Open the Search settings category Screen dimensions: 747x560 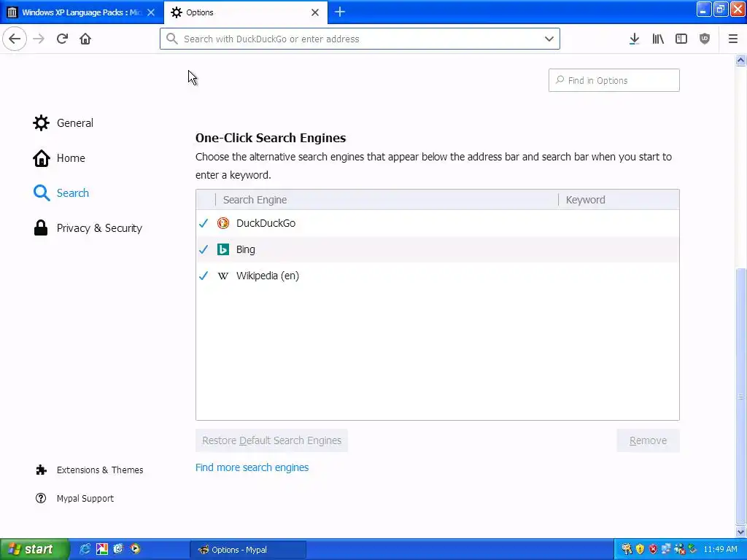coord(61,192)
